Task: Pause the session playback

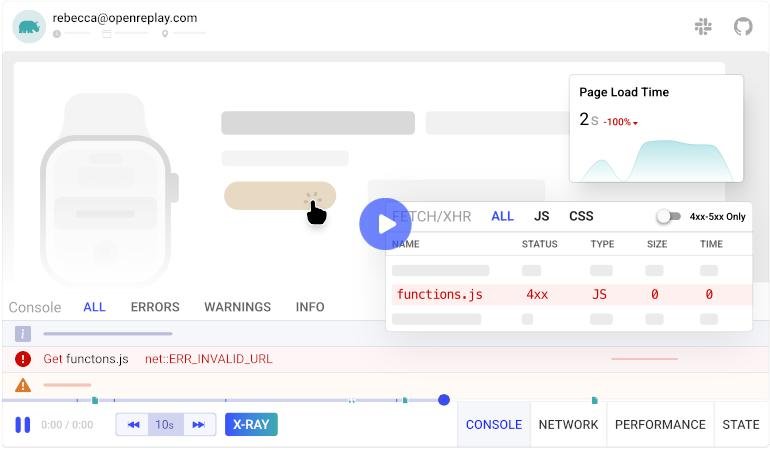Action: tap(23, 425)
